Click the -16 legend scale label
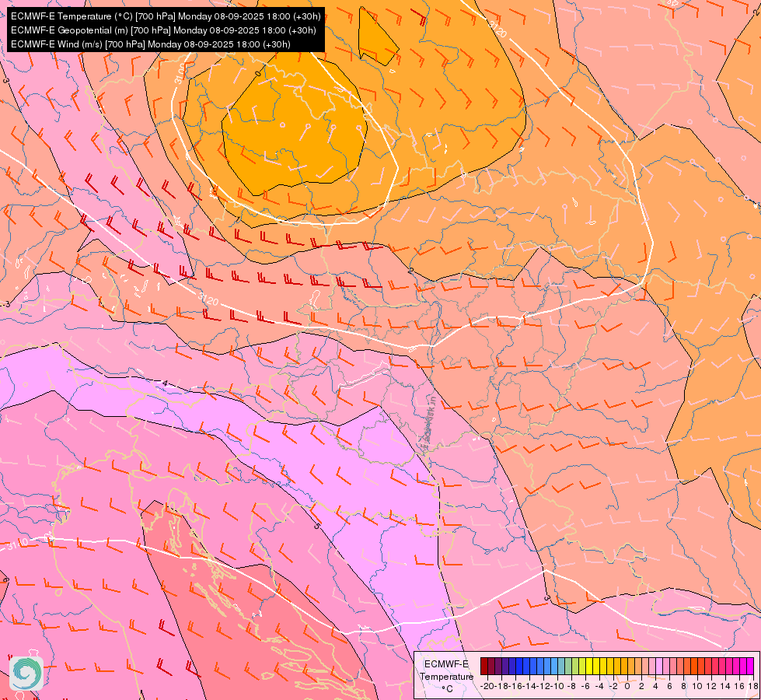Image resolution: width=761 pixels, height=700 pixels. click(515, 686)
